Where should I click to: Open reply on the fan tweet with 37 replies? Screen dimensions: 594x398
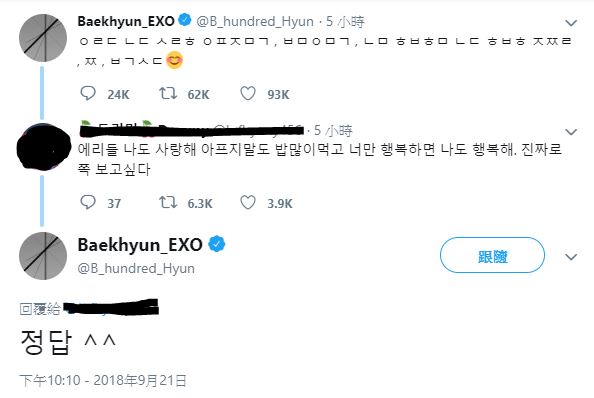point(88,202)
